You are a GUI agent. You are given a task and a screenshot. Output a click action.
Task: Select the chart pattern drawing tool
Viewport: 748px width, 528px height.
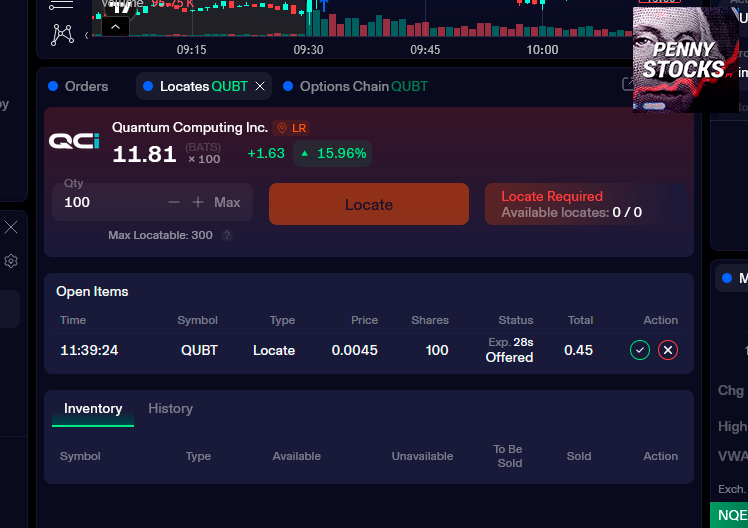click(x=62, y=34)
